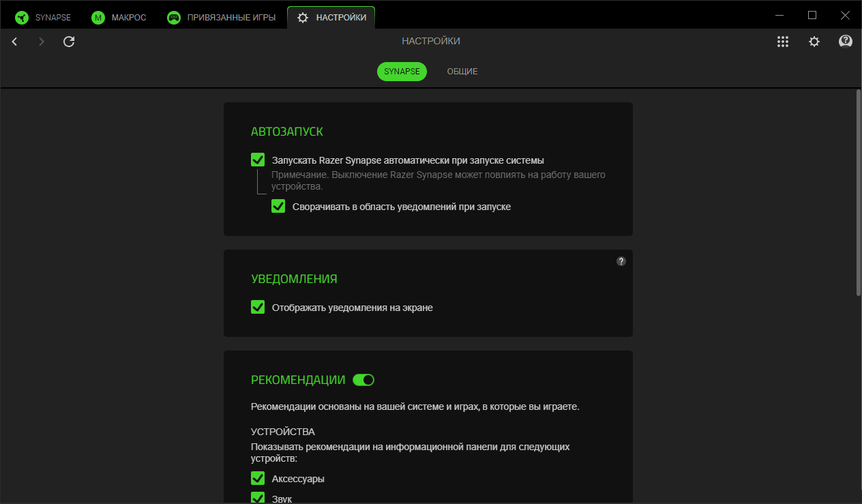Screen dimensions: 862x504
Task: Uncheck Отображать уведомления на экране
Action: click(x=258, y=307)
